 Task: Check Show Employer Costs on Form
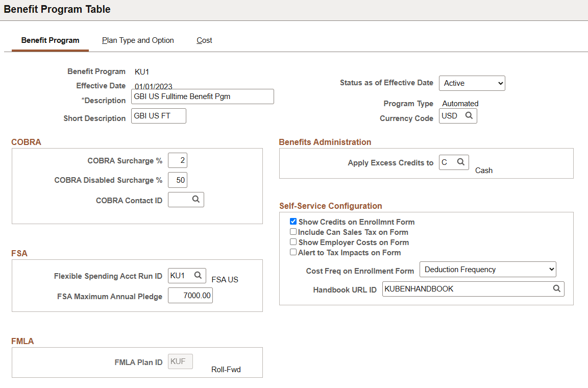click(293, 242)
